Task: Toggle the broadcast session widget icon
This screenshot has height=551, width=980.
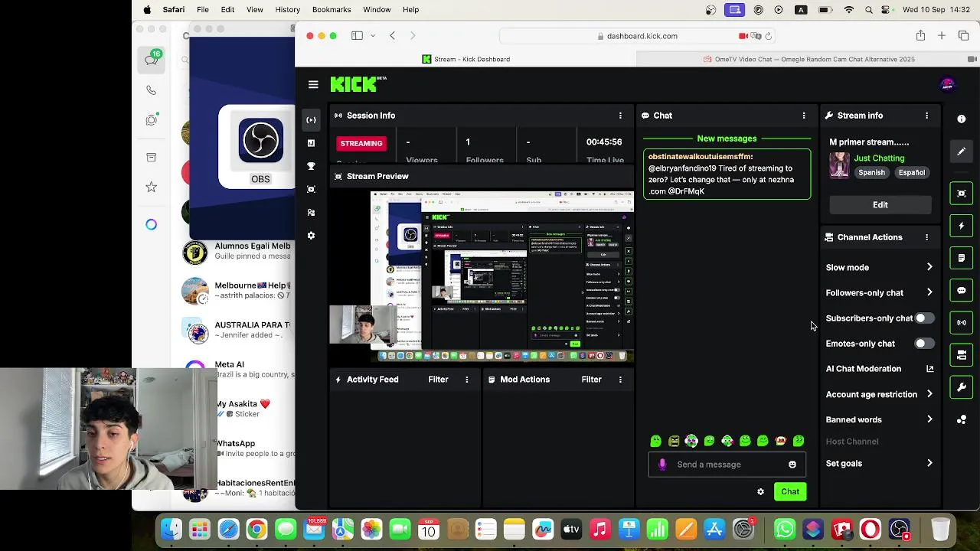Action: [x=962, y=323]
